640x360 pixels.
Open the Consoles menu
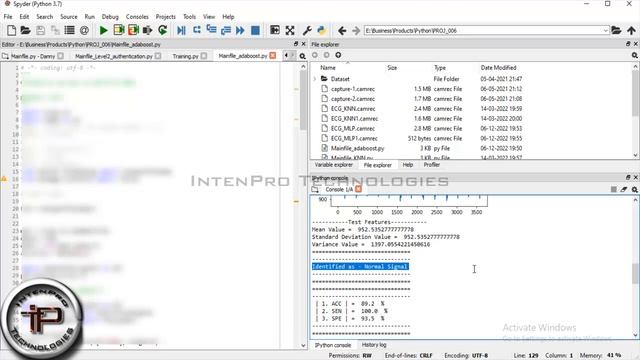[x=137, y=17]
